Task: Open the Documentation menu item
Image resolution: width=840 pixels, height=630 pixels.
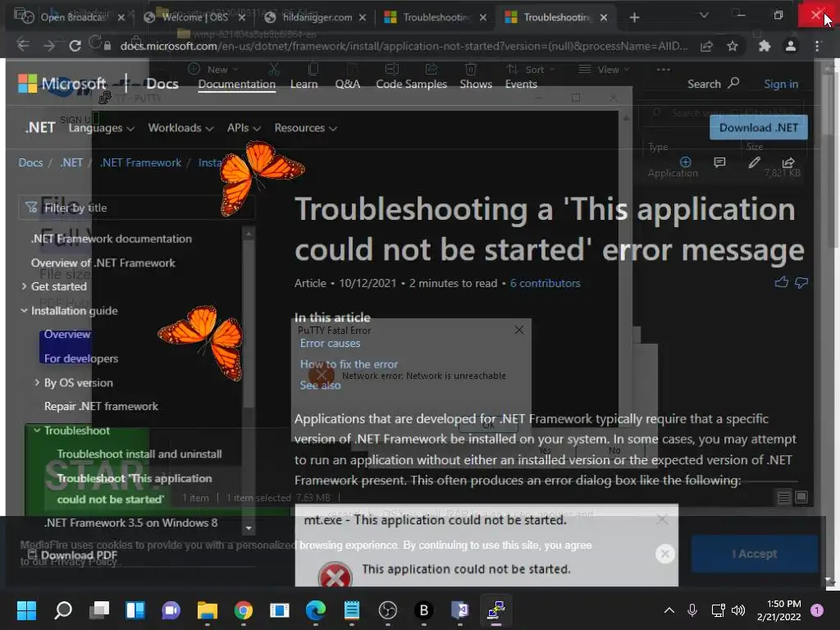Action: coord(237,84)
